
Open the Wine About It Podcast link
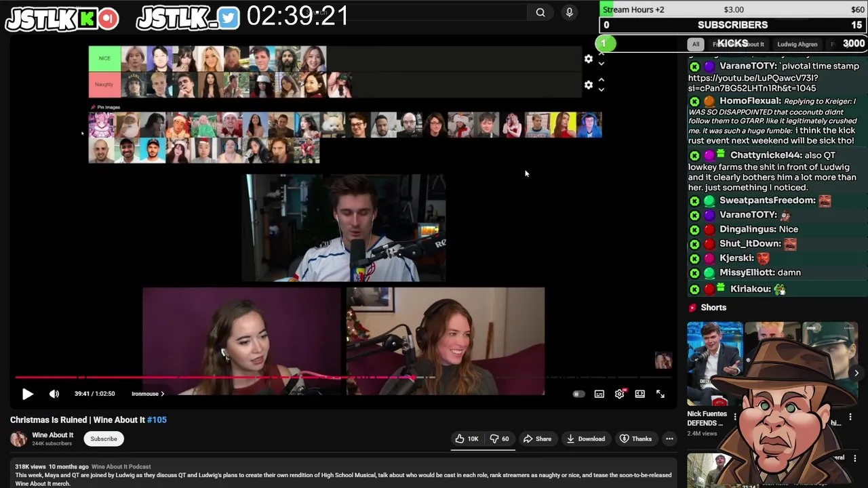[x=121, y=466]
